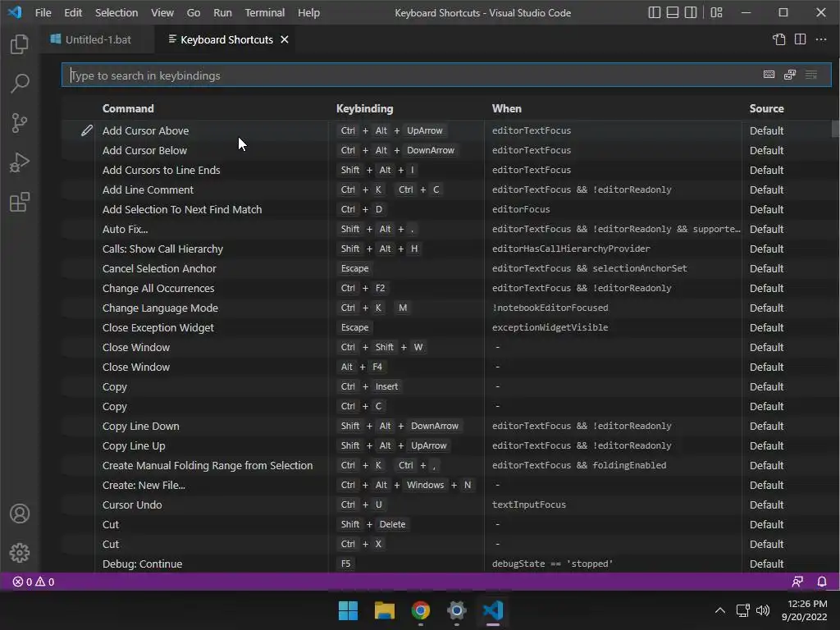Open the Go menu

pyautogui.click(x=194, y=12)
